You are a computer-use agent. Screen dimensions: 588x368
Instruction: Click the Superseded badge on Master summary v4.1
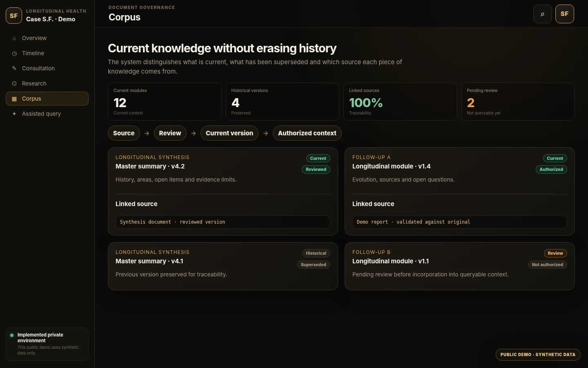[x=314, y=265]
